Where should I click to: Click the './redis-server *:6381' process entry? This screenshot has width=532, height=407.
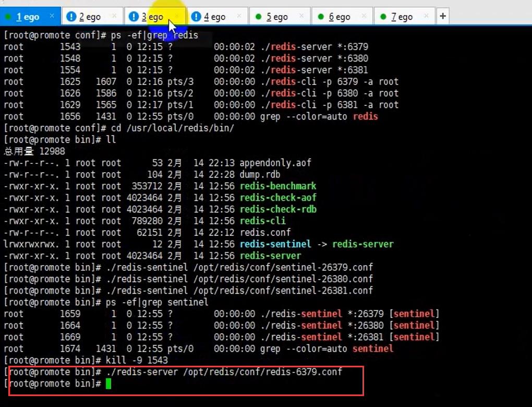click(x=314, y=70)
